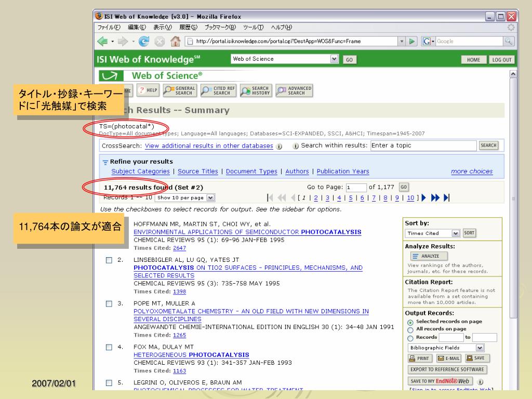This screenshot has height=399, width=532.
Task: Jump back ten pages with double-left arrow
Action: coord(282,197)
